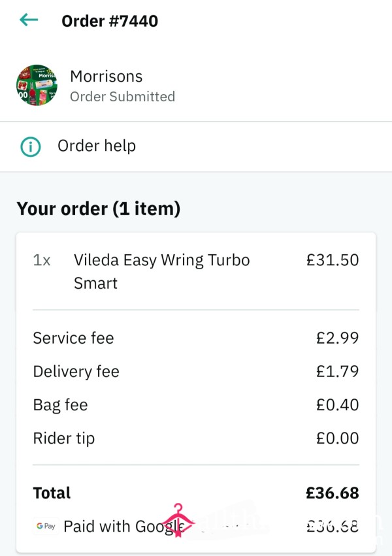
Task: Open the Morrisons store logo
Action: tap(37, 85)
